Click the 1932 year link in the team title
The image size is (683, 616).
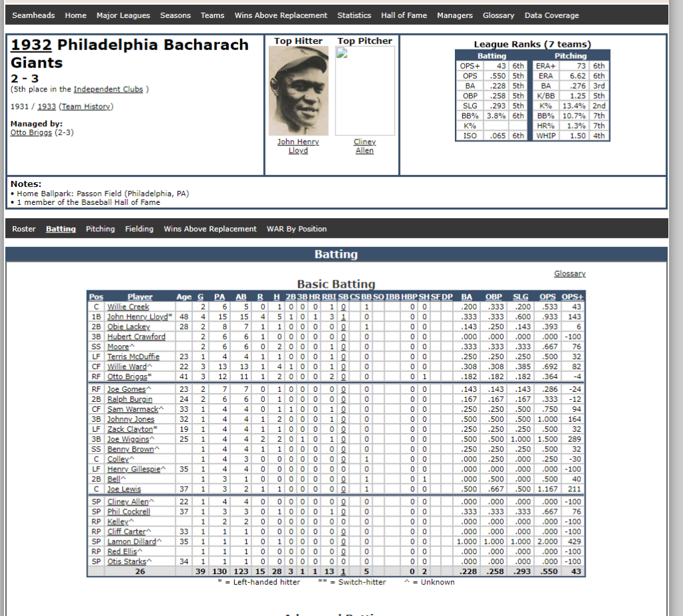tap(31, 45)
